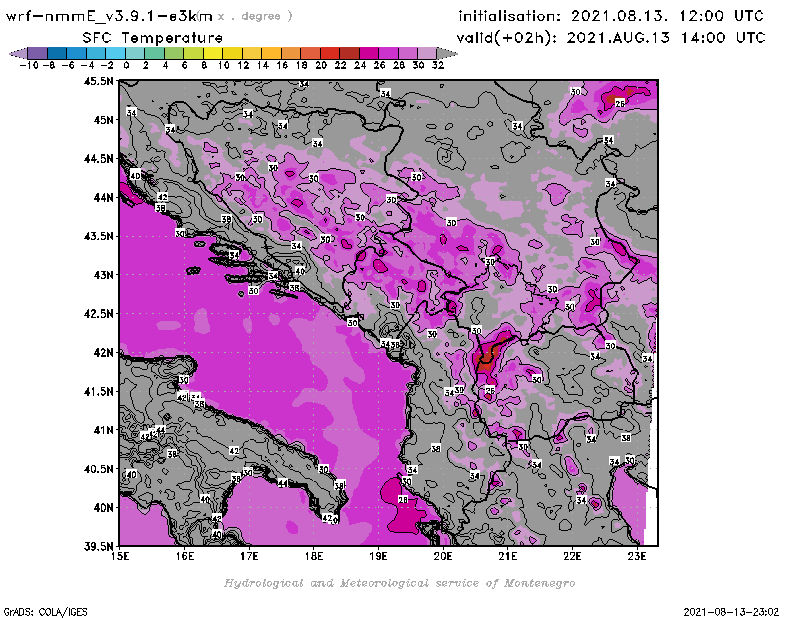Click the legend swatch between 12 and 14
The width and height of the screenshot is (800, 618).
click(x=252, y=53)
